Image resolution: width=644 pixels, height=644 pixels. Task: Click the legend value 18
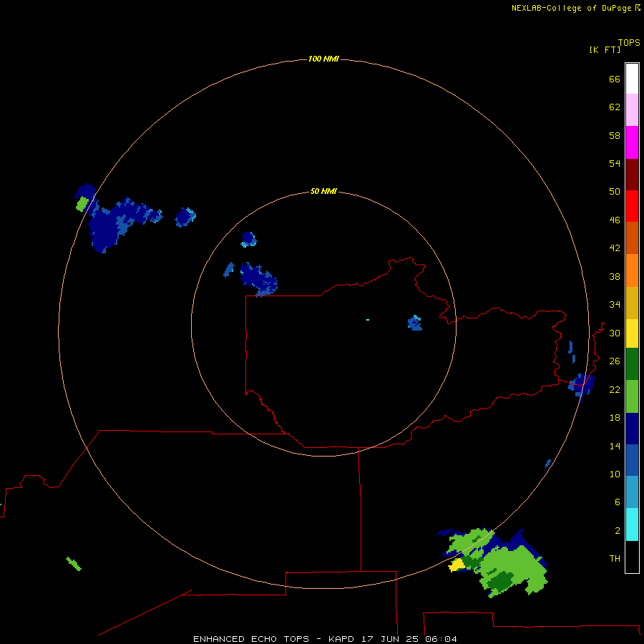pyautogui.click(x=615, y=418)
